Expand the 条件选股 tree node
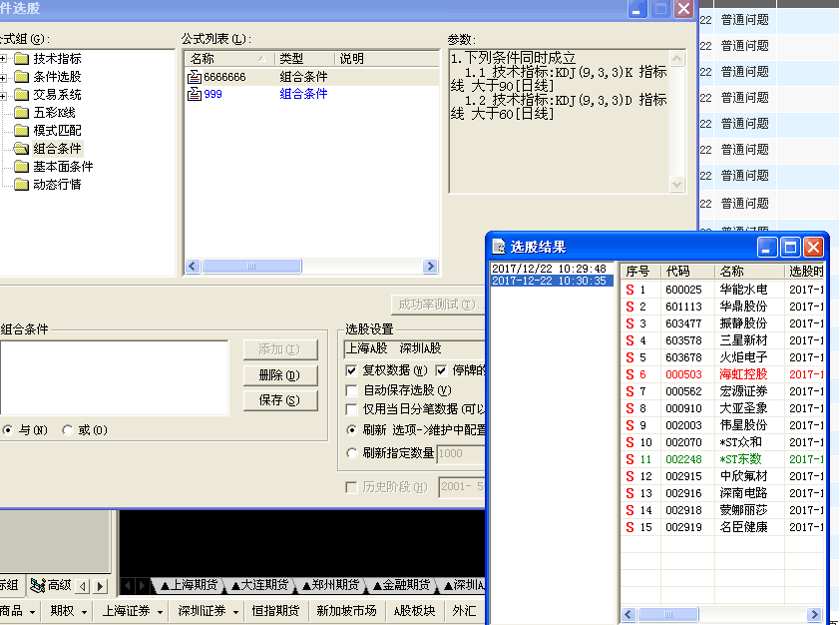Screen dimensions: 840x625 click(x=4, y=77)
